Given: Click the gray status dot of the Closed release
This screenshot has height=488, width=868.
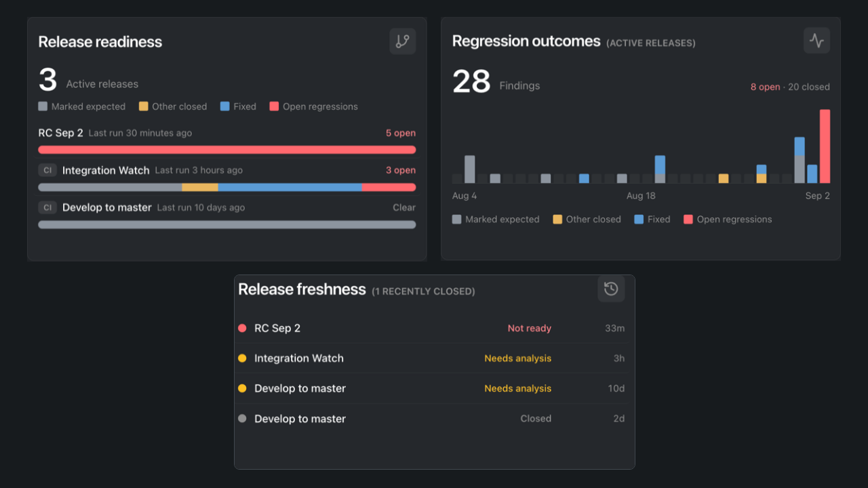Looking at the screenshot, I should click(242, 419).
